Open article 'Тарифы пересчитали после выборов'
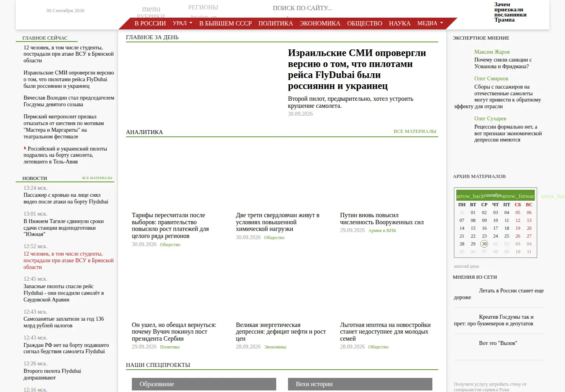The height and width of the screenshot is (392, 565). pyautogui.click(x=170, y=226)
